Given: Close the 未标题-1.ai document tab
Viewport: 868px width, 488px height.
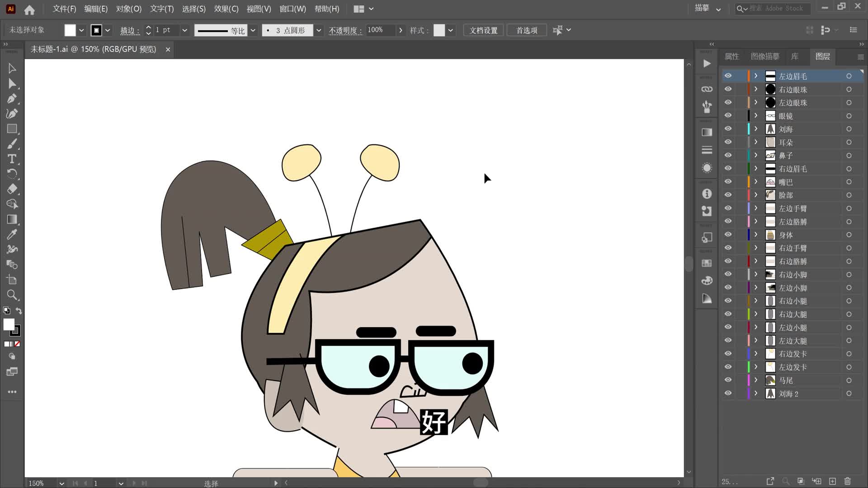Looking at the screenshot, I should [168, 49].
